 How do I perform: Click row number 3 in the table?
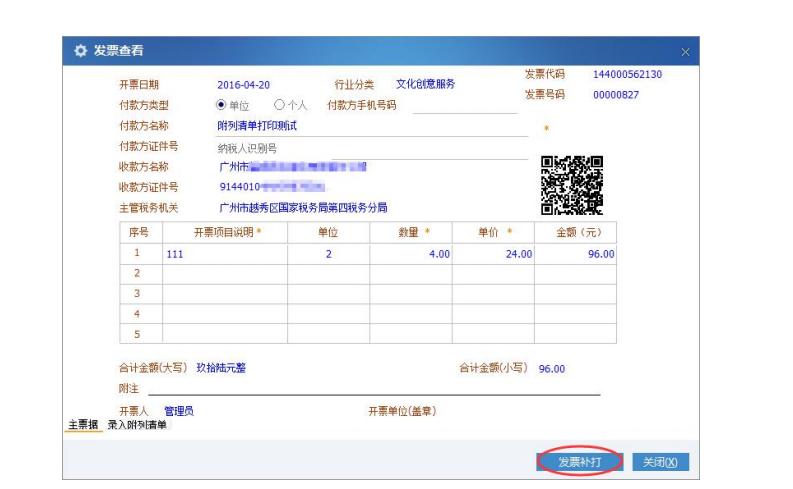click(x=137, y=294)
